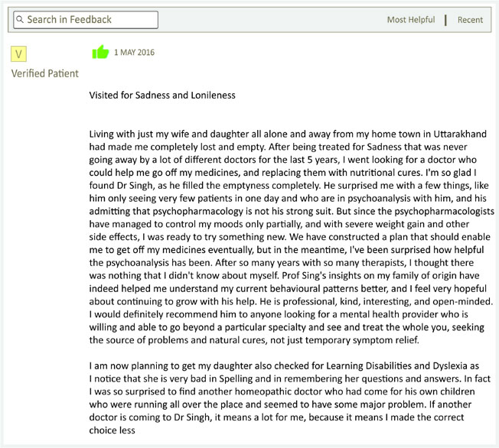Click the green thumbs-up icon

[100, 52]
